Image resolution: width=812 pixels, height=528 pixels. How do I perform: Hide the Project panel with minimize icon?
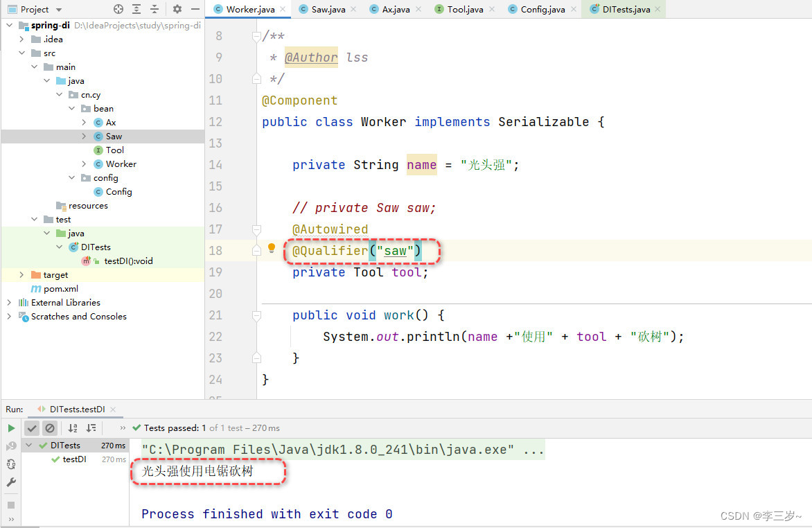click(x=195, y=9)
